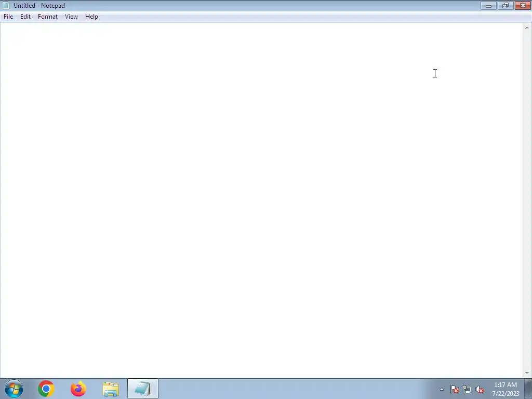Open the Help menu

coord(91,17)
